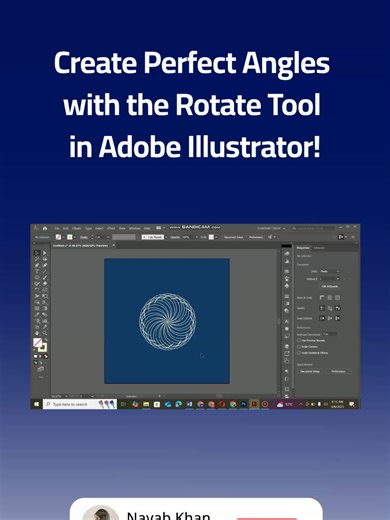Select the Lasso tool
The width and height of the screenshot is (390, 520).
(44, 259)
